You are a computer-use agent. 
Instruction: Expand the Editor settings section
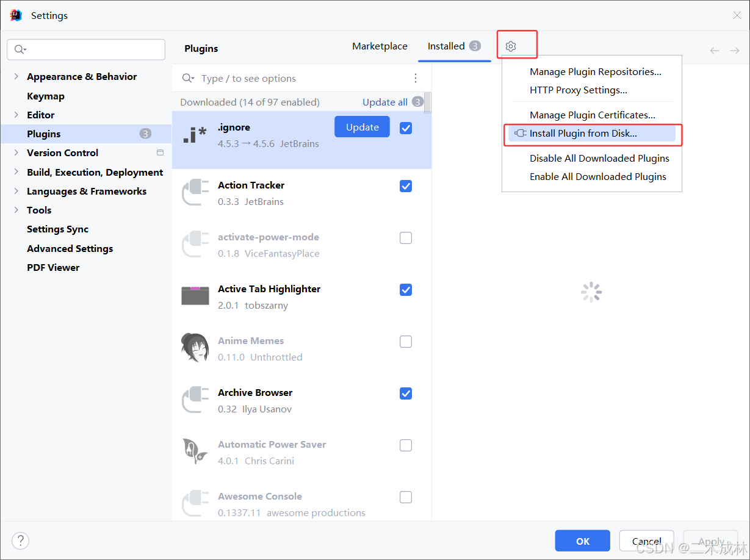pyautogui.click(x=16, y=115)
